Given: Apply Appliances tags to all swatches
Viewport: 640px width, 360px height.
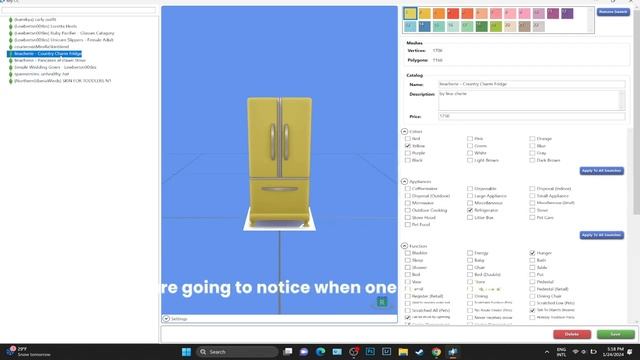Looking at the screenshot, I should click(x=601, y=235).
